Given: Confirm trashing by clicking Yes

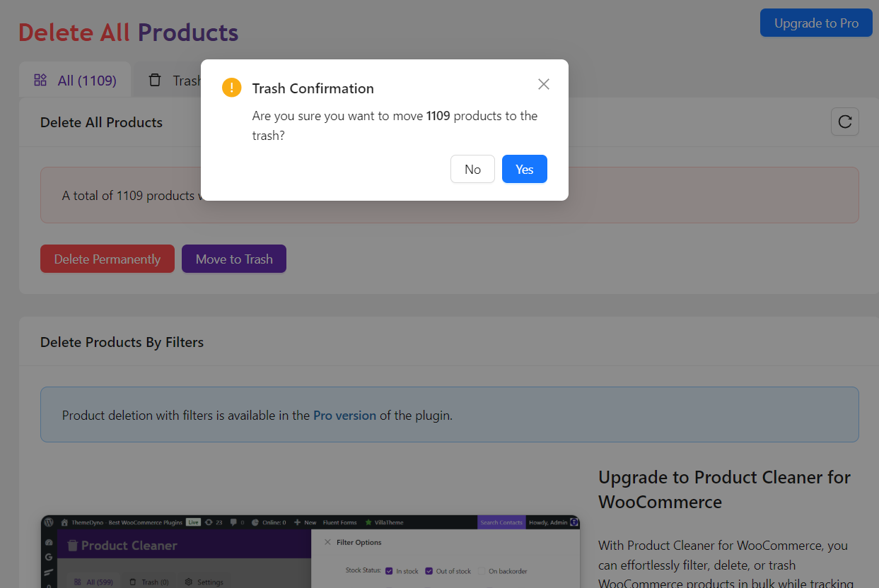Looking at the screenshot, I should point(524,169).
